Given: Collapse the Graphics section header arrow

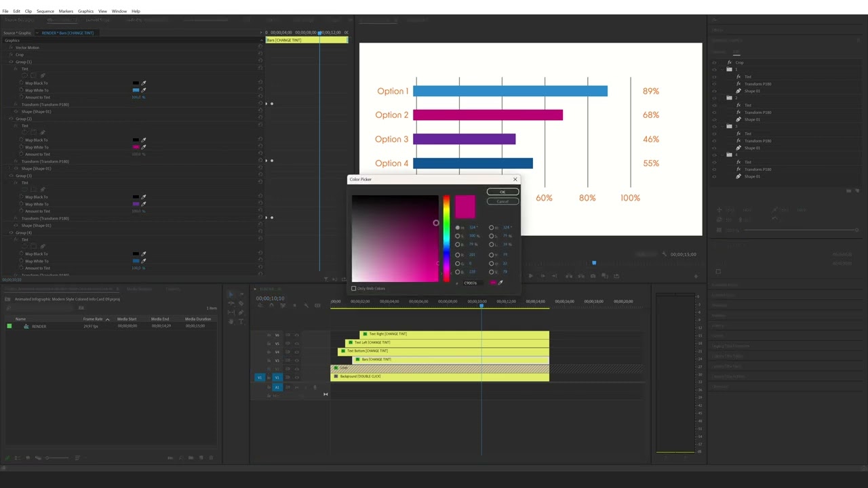Looking at the screenshot, I should [x=262, y=41].
